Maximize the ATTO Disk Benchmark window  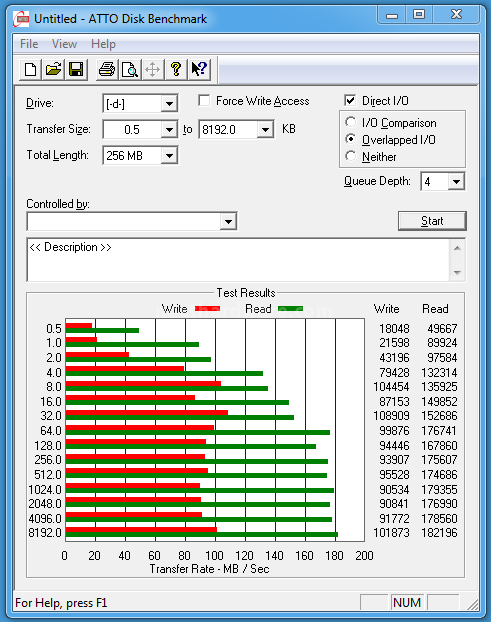click(419, 15)
